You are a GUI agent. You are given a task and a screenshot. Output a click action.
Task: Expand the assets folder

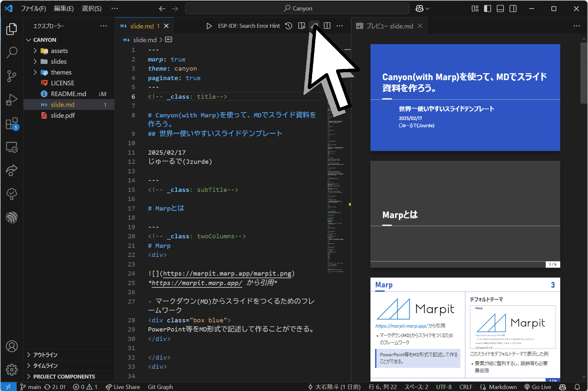59,51
